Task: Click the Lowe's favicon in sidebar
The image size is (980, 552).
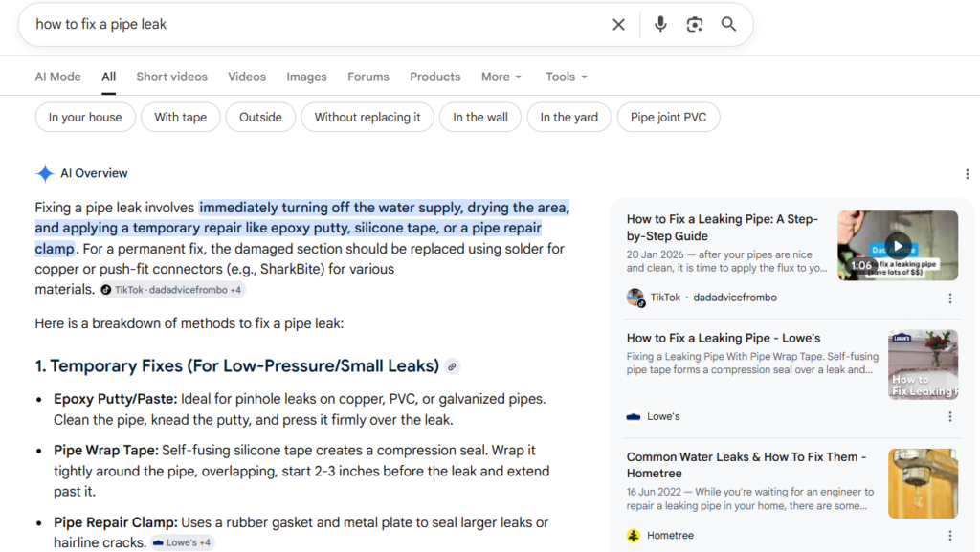Action: tap(634, 416)
